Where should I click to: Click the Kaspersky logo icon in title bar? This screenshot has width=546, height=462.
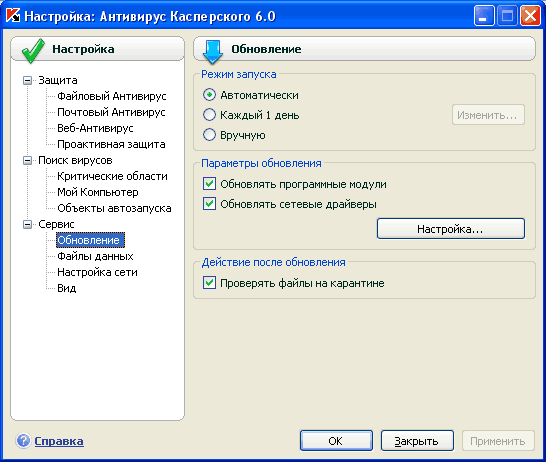13,15
